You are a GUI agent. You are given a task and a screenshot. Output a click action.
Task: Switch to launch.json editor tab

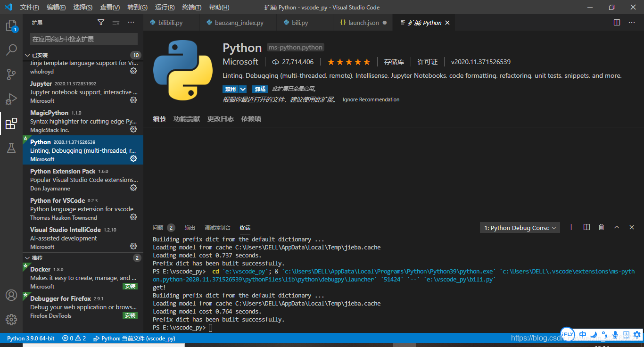(x=363, y=23)
